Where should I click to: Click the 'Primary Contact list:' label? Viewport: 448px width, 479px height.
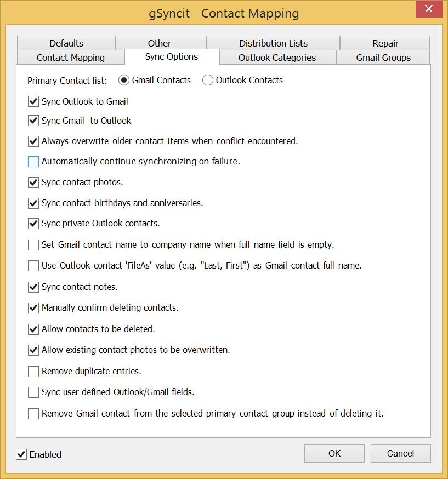67,81
